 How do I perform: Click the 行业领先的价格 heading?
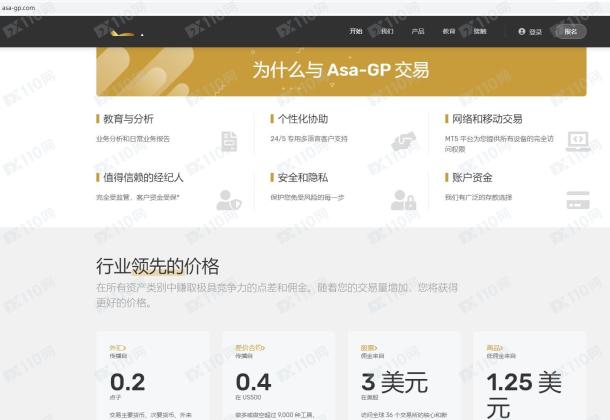point(158,266)
